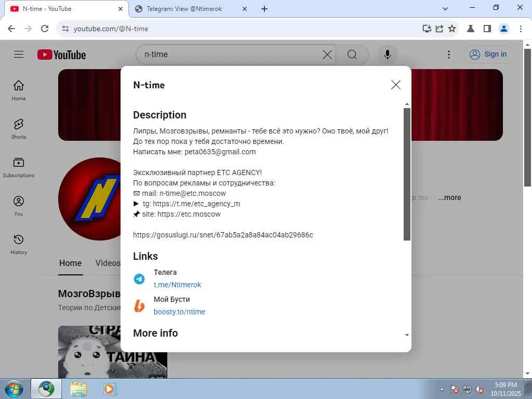Open the YouTube hamburger guide menu
The width and height of the screenshot is (532, 399).
pyautogui.click(x=19, y=54)
